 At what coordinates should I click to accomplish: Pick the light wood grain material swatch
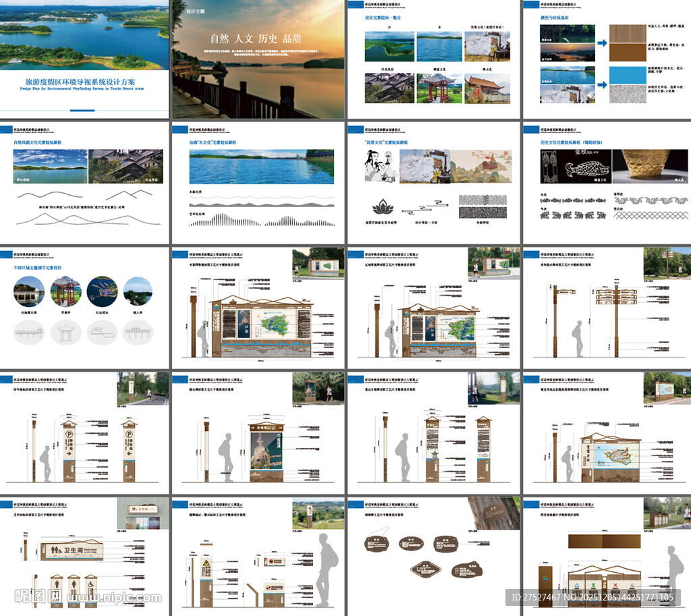(x=628, y=34)
